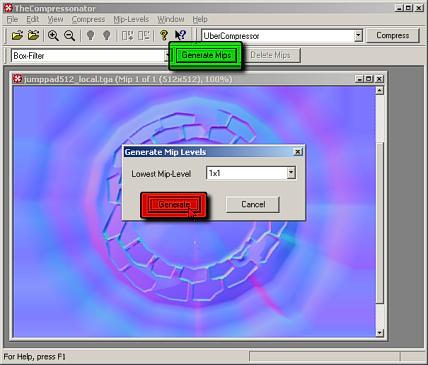Click the texture window's scroll up arrow
Screen dimensions: 428x365
379,91
